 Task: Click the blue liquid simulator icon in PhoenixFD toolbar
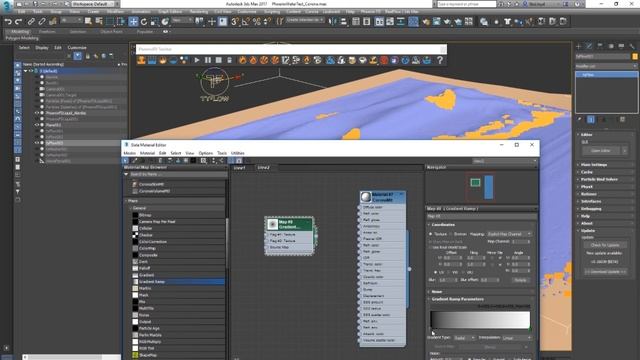click(x=152, y=60)
